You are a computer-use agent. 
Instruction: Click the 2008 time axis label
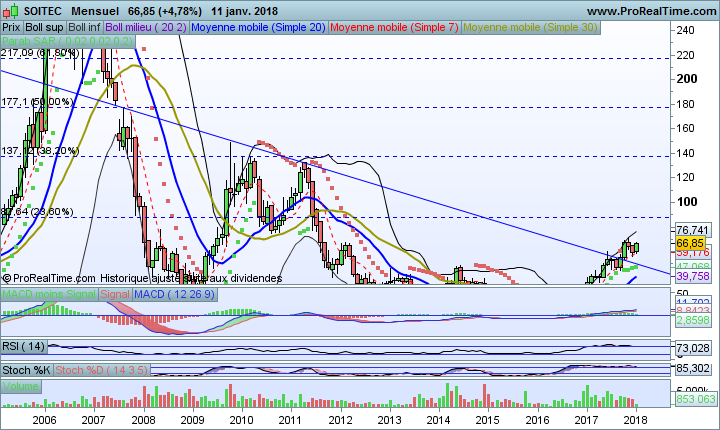tap(143, 420)
